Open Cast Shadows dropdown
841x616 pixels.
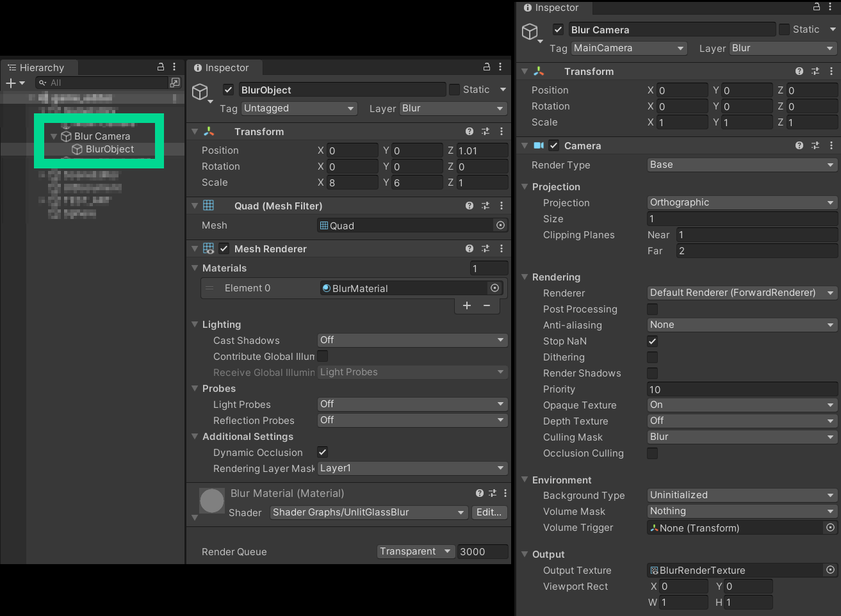tap(412, 340)
